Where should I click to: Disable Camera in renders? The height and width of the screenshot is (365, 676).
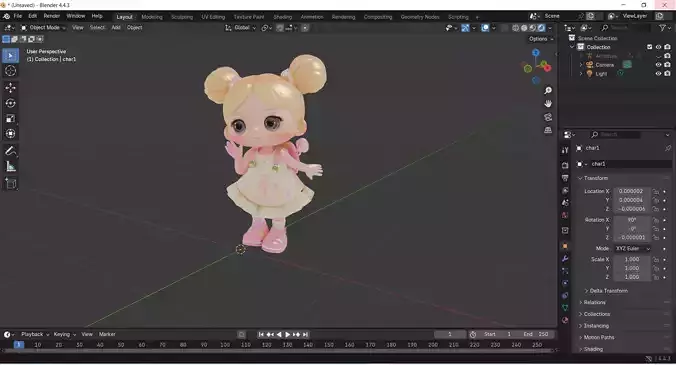click(667, 65)
